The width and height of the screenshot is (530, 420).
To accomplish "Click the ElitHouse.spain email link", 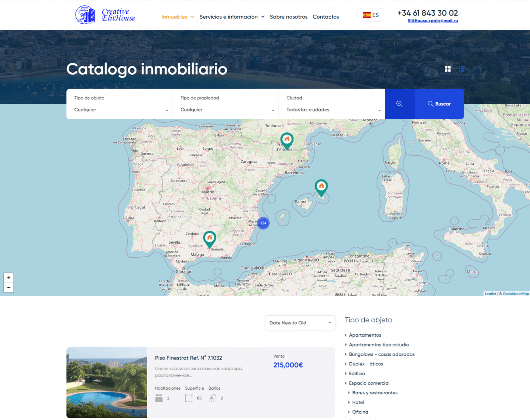I will point(433,21).
